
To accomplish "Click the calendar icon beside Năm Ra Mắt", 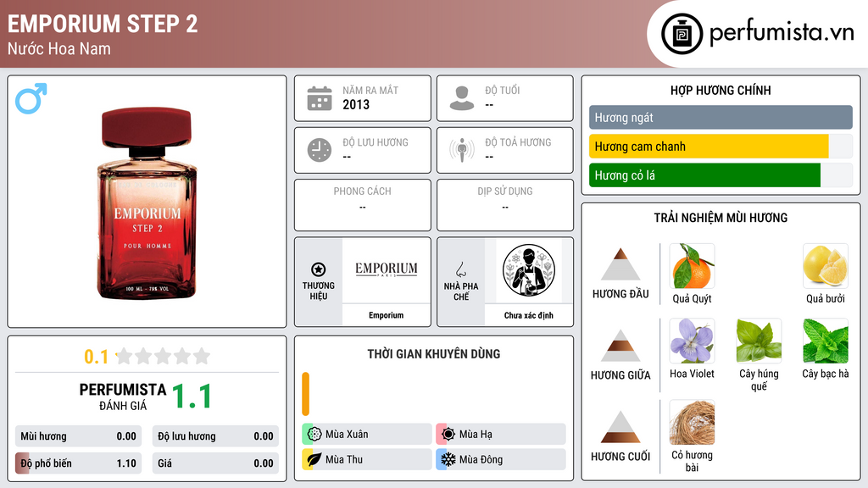I will (320, 98).
